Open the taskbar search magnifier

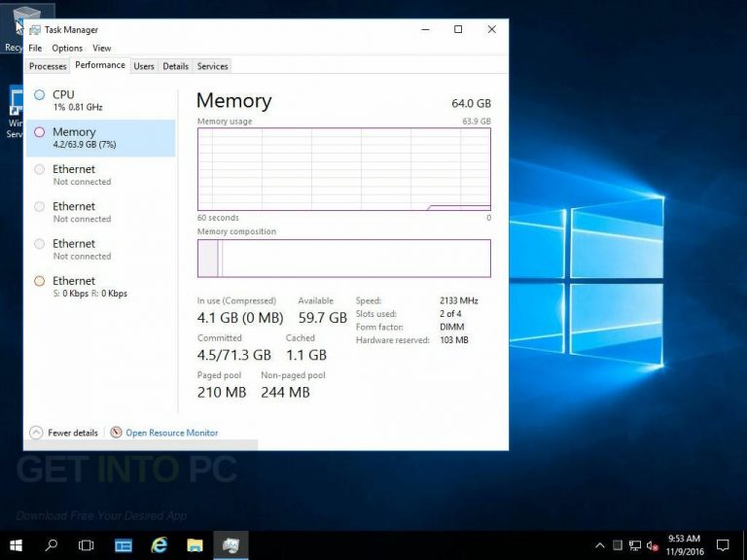coord(51,545)
